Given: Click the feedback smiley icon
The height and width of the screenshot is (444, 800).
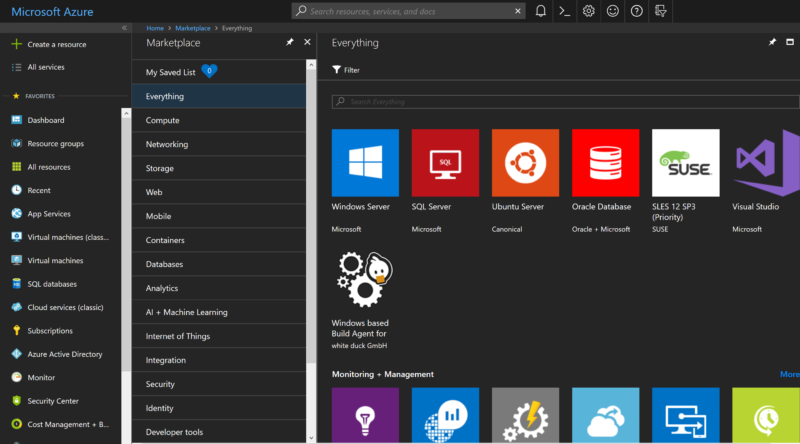Looking at the screenshot, I should coord(612,11).
